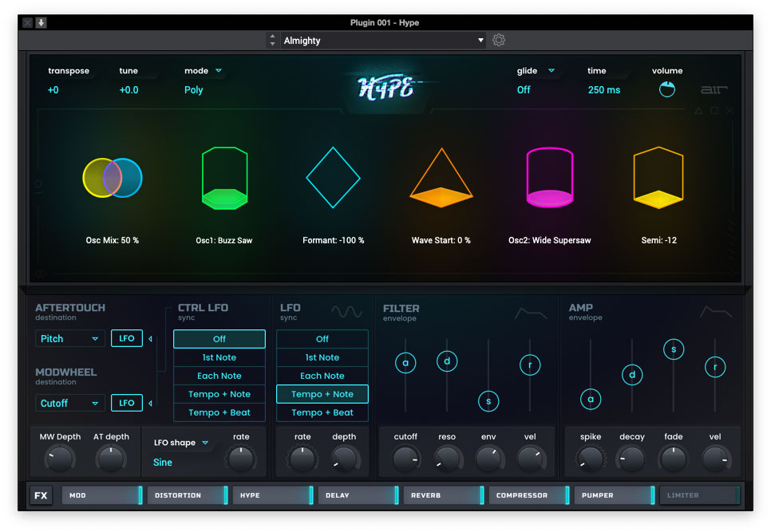771x532 pixels.
Task: Click the FX icon button
Action: point(41,495)
